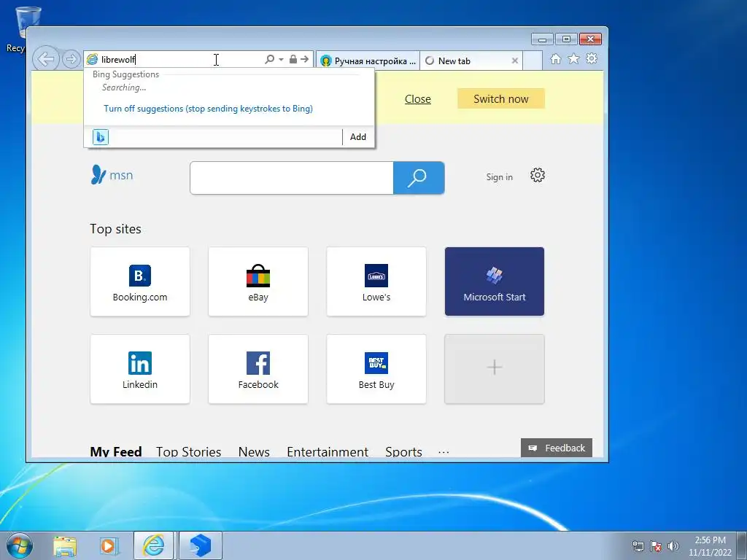Click Turn off suggestions link
747x560 pixels.
208,109
